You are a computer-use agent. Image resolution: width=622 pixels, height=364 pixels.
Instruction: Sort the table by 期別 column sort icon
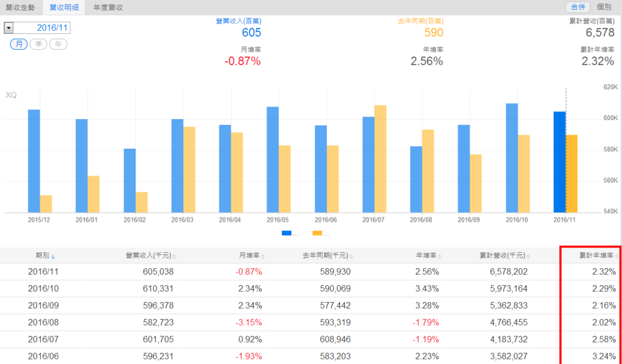pyautogui.click(x=53, y=257)
